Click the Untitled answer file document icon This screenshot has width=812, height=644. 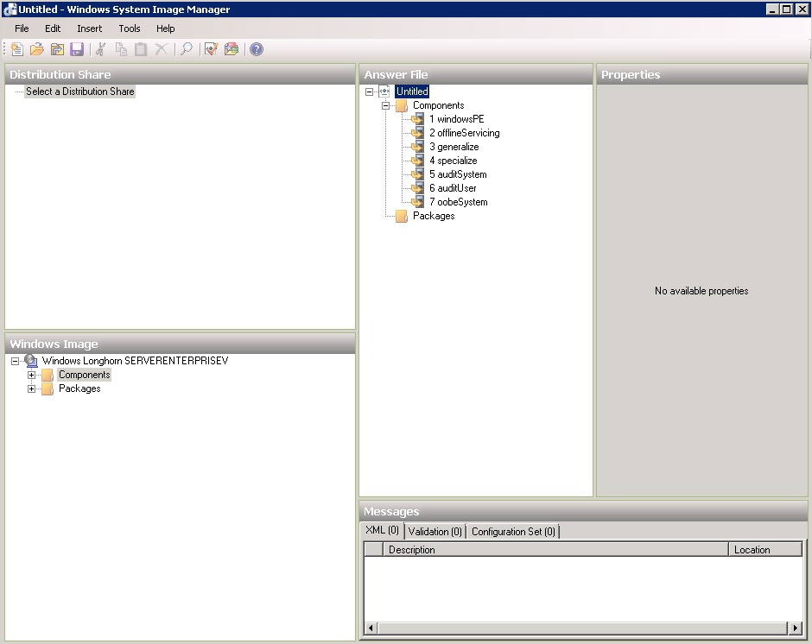384,92
